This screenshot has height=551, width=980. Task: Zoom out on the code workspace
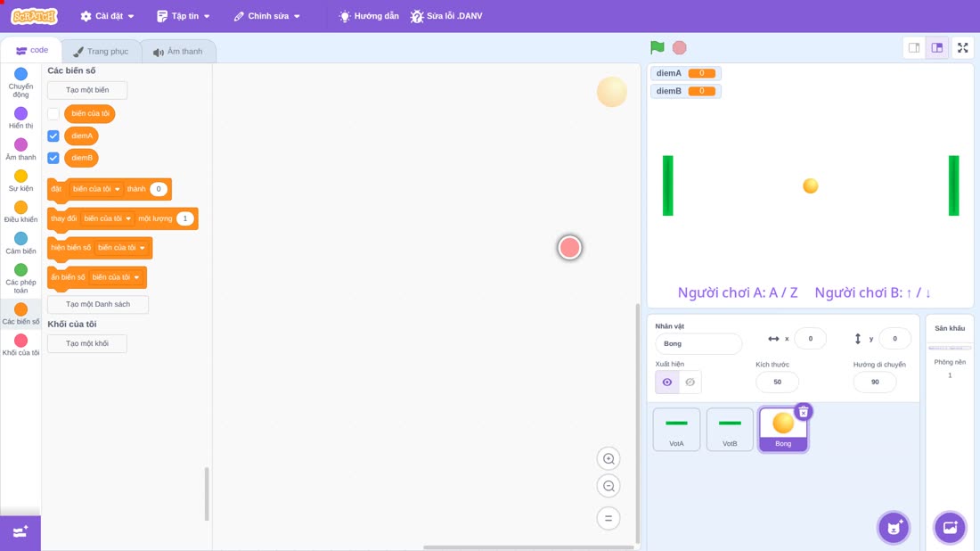pyautogui.click(x=608, y=486)
